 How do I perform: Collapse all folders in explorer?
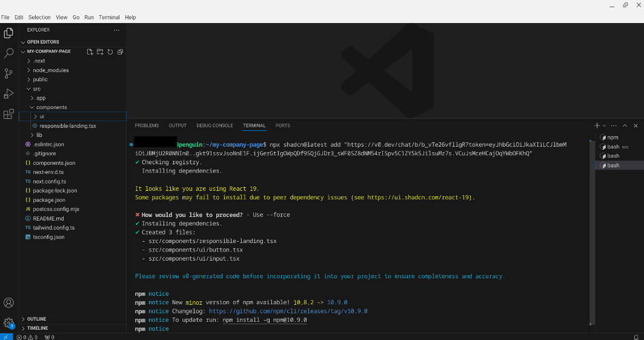click(120, 52)
